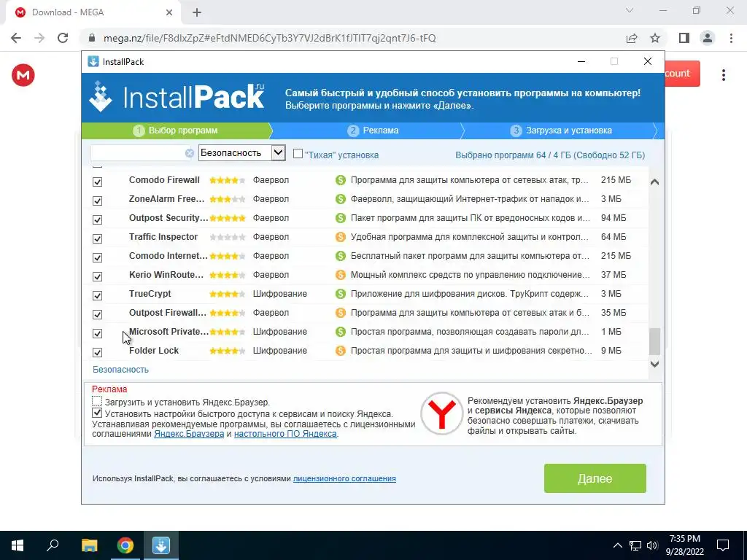Viewport: 747px width, 560px height.
Task: Click the MEGA logo on the page
Action: click(23, 75)
